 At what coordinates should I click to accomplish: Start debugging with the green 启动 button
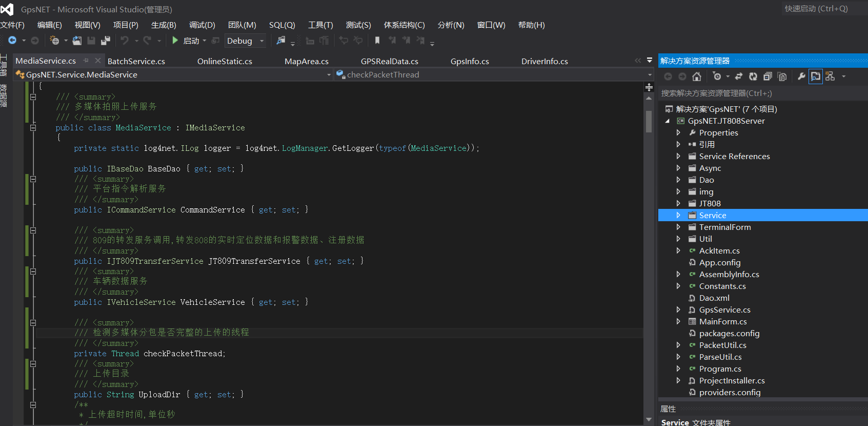pyautogui.click(x=186, y=41)
